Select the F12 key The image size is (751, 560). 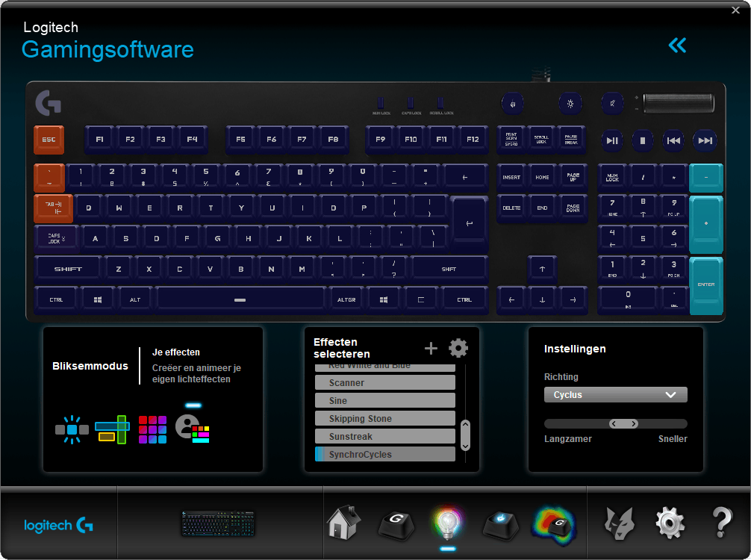[473, 140]
